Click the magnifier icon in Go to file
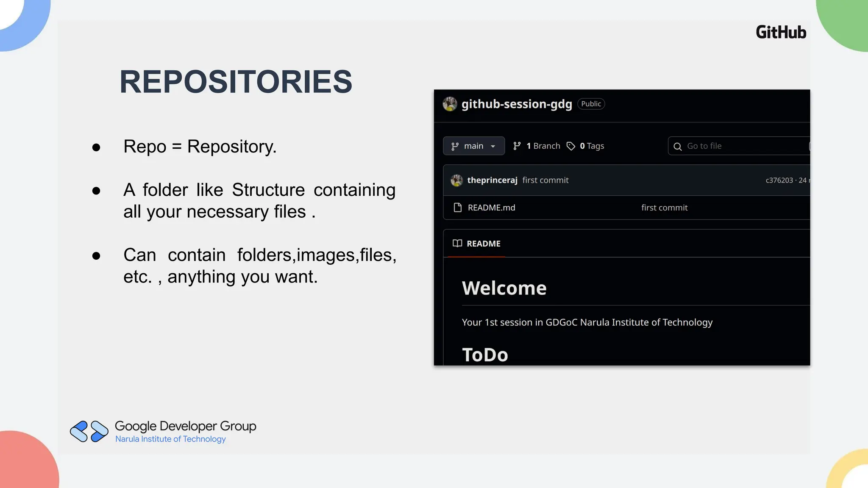The width and height of the screenshot is (868, 488). (x=677, y=147)
